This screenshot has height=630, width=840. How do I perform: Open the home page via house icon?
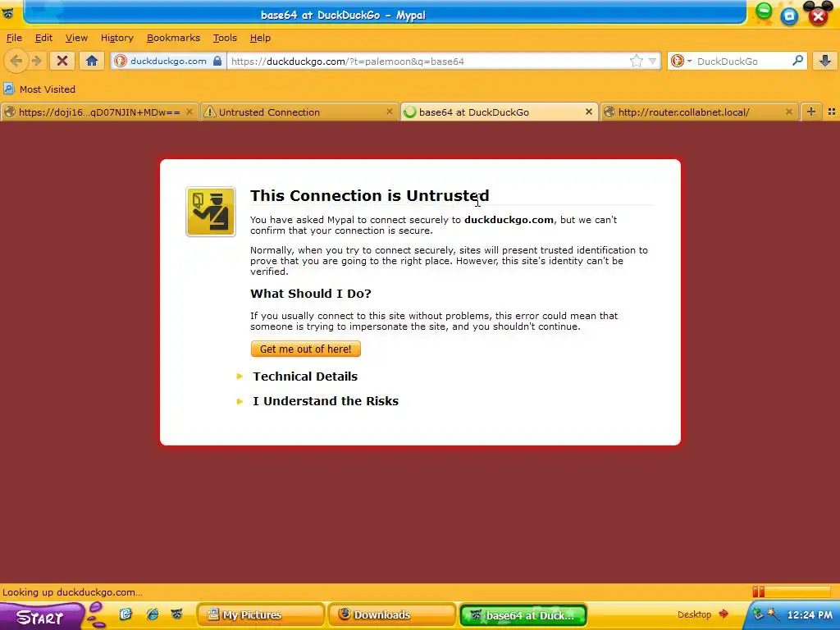(x=92, y=61)
